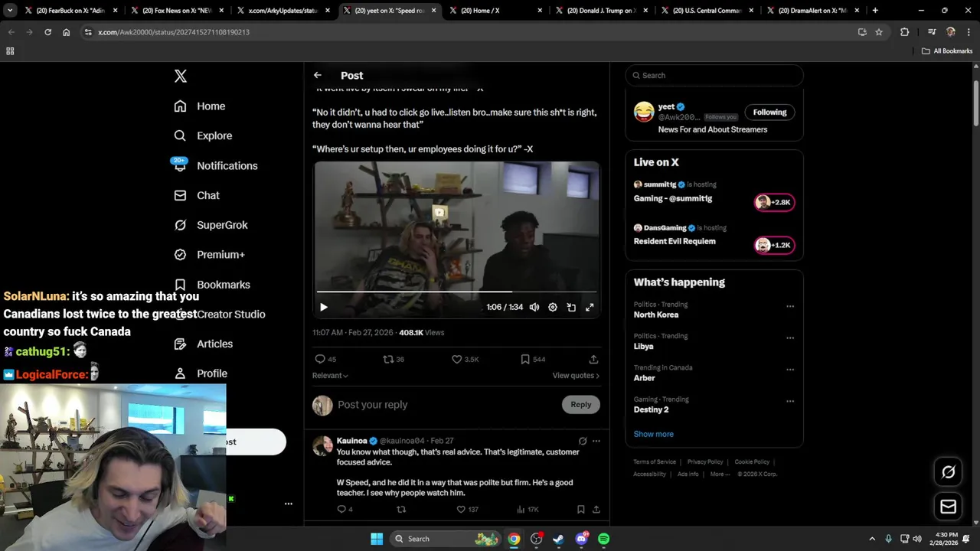Open Profile in the sidebar

201,373
